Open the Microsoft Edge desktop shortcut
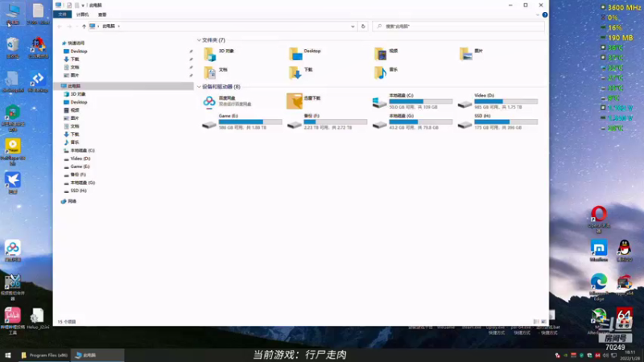This screenshot has height=362, width=644. (599, 286)
